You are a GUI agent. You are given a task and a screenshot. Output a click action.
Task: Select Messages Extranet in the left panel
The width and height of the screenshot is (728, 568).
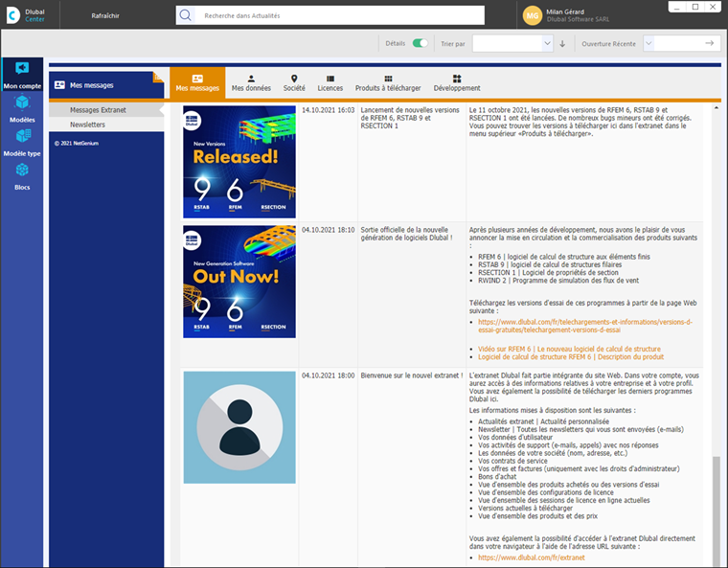click(x=106, y=110)
